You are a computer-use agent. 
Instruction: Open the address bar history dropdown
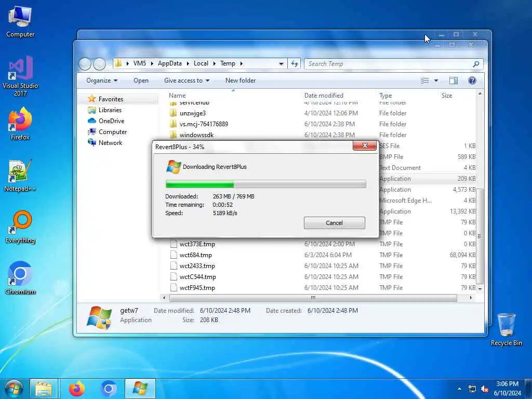281,64
